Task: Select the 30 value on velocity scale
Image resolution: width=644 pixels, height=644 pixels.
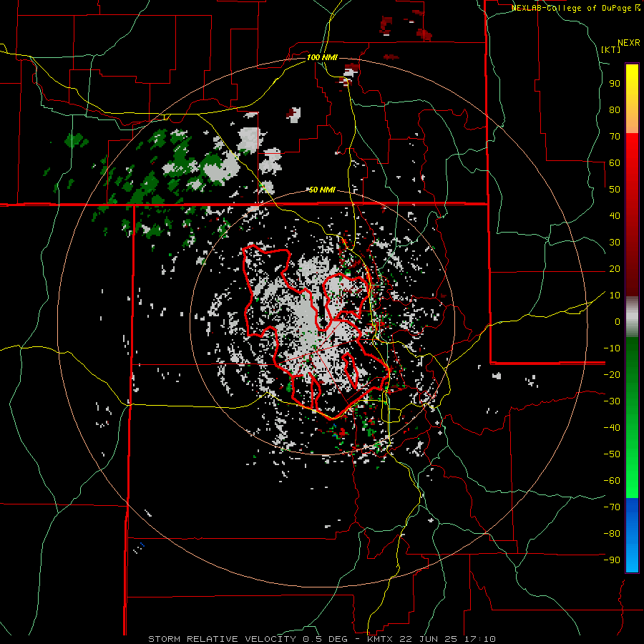Action: (615, 243)
